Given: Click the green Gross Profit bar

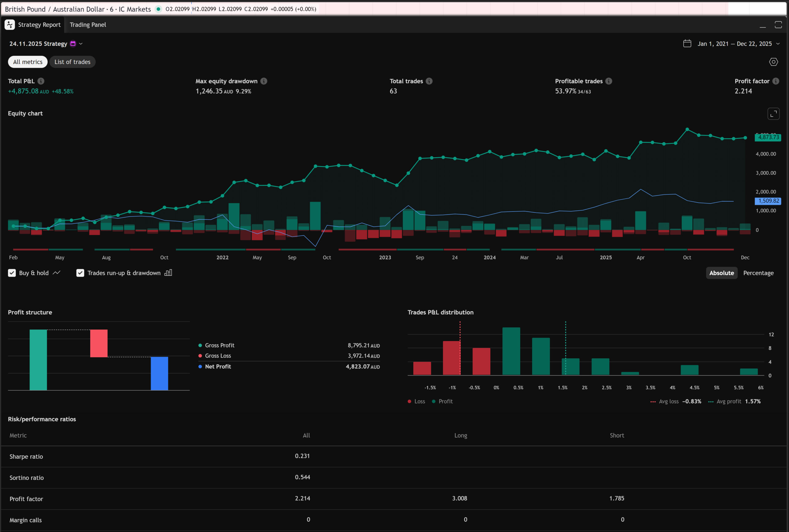Looking at the screenshot, I should [x=38, y=359].
